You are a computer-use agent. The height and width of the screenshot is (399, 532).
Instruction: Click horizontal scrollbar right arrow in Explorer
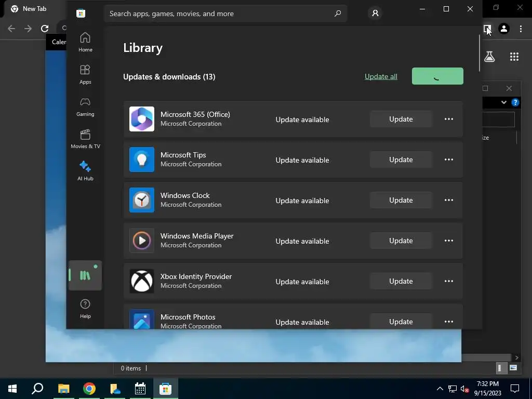click(516, 357)
